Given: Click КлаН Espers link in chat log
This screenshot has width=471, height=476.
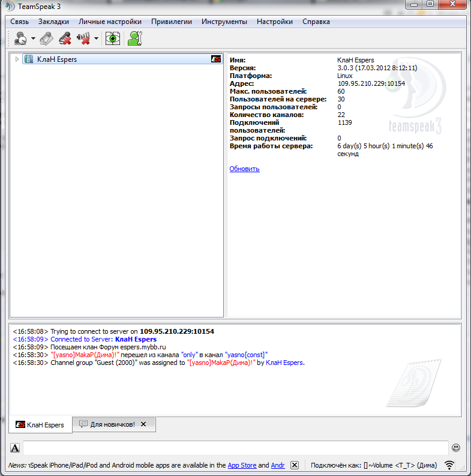Looking at the screenshot, I should pos(284,363).
